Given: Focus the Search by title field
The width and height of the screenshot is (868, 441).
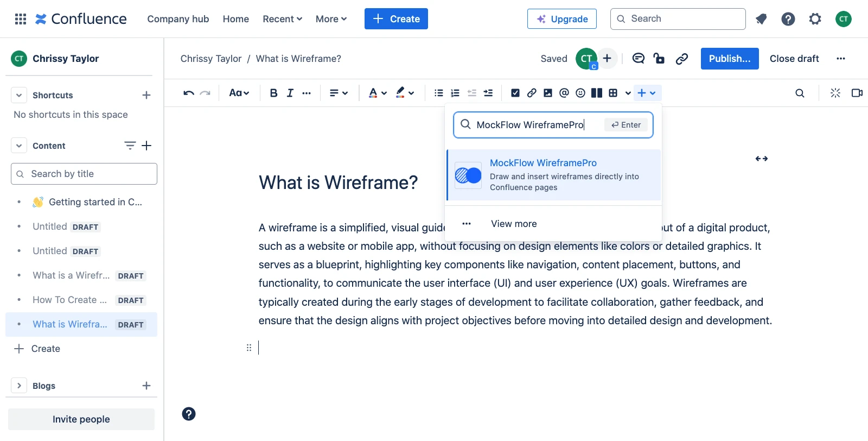Looking at the screenshot, I should pyautogui.click(x=84, y=174).
